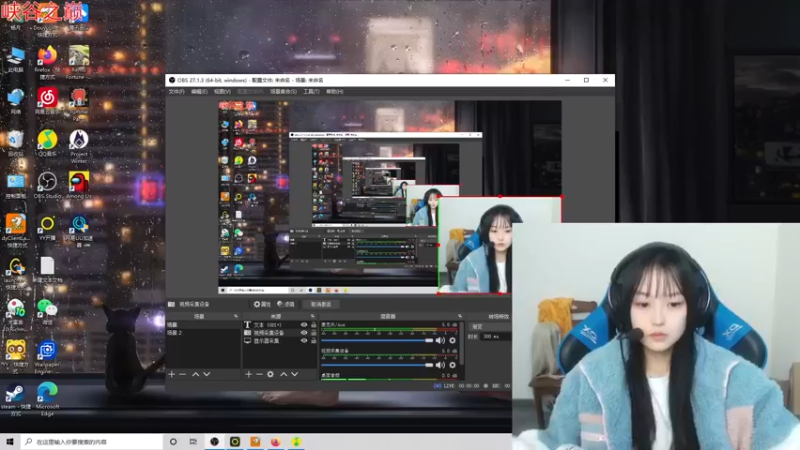Toggle lock on the text source
Screen dimensions: 800x450
point(313,324)
